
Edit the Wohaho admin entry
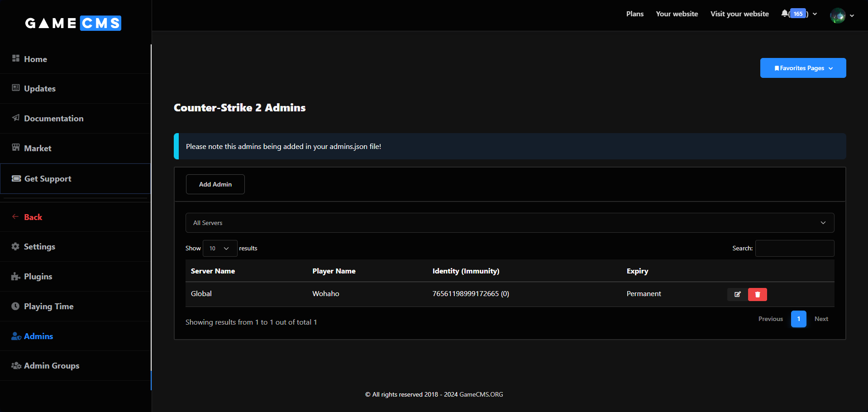coord(737,294)
